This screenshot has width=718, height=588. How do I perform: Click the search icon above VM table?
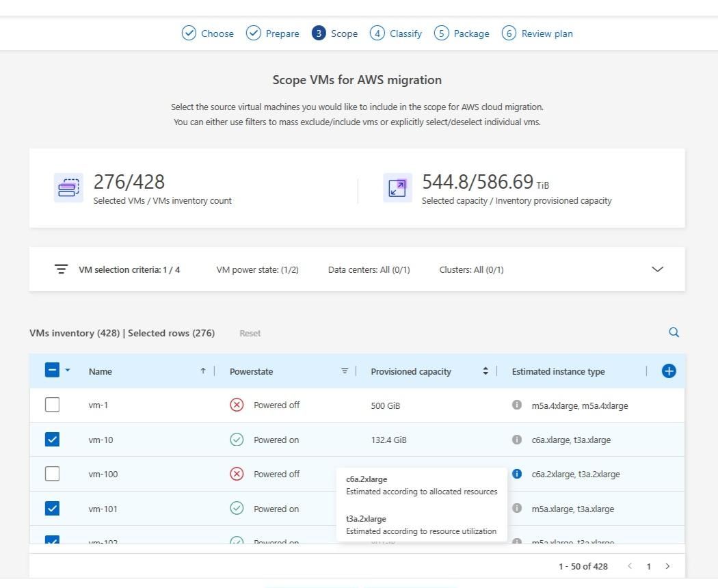pyautogui.click(x=674, y=332)
